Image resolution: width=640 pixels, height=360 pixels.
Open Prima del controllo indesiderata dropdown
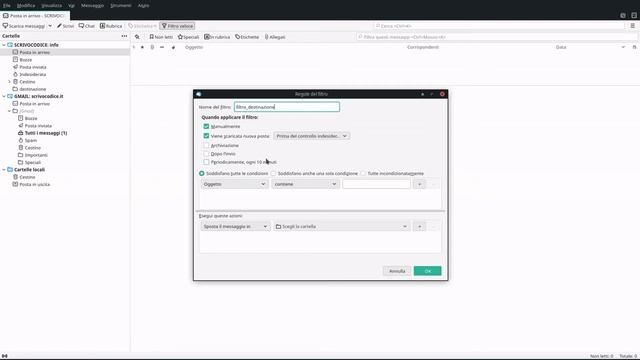[x=311, y=136]
